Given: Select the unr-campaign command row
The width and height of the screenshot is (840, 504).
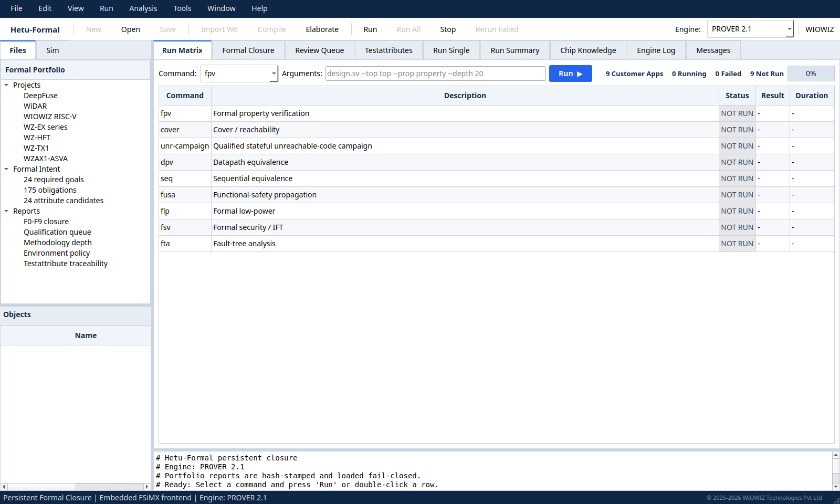Looking at the screenshot, I should tap(496, 146).
